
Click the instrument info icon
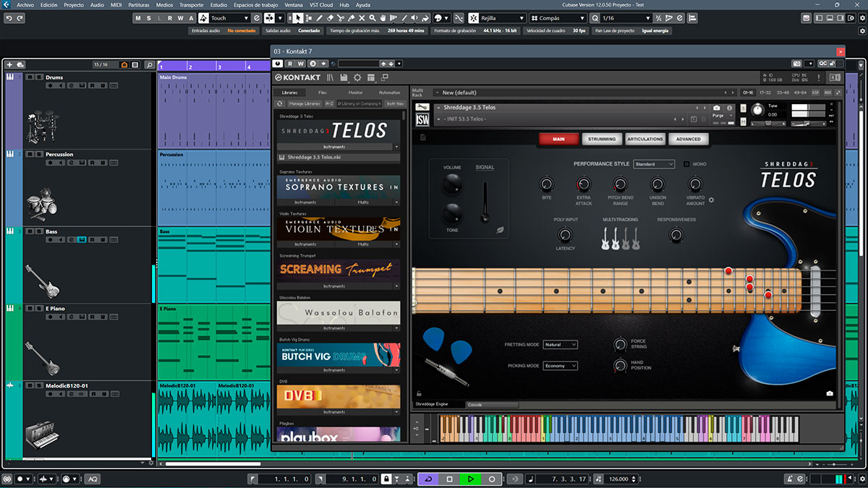[729, 108]
